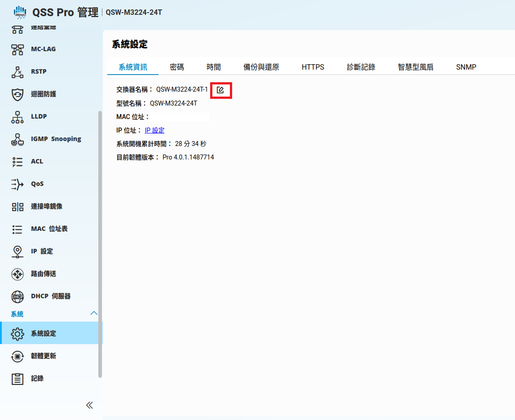515x420 pixels.
Task: Open the 連接埠鏡像 icon
Action: (18, 207)
